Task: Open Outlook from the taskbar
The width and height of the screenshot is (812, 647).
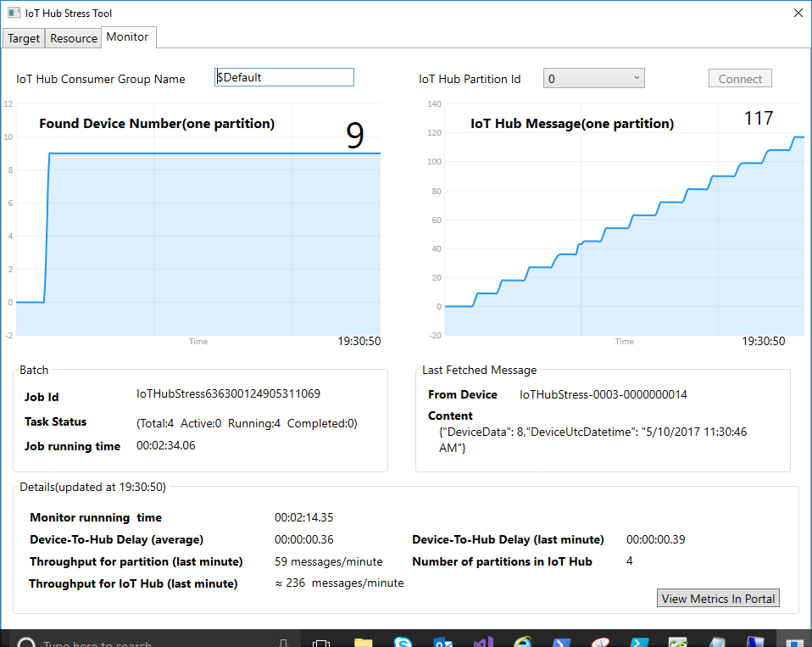Action: 443,643
